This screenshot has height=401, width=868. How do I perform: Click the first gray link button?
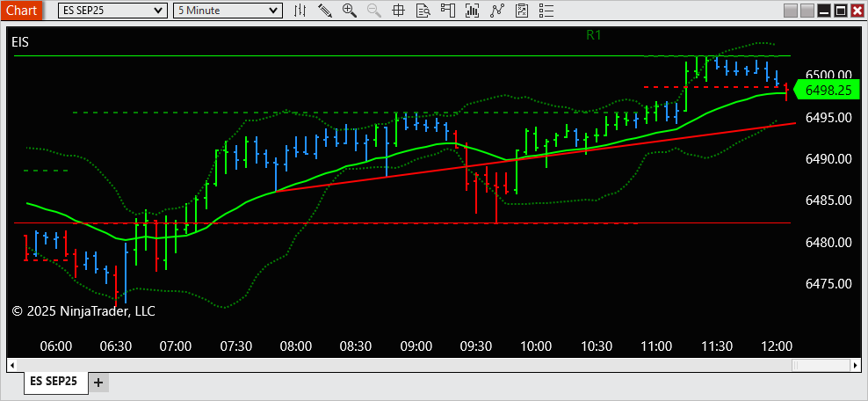pyautogui.click(x=791, y=10)
